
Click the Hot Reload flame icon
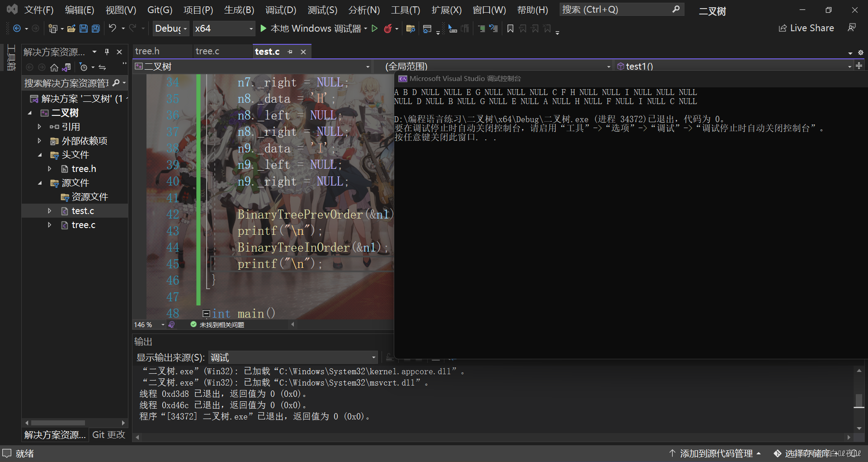[x=388, y=29]
